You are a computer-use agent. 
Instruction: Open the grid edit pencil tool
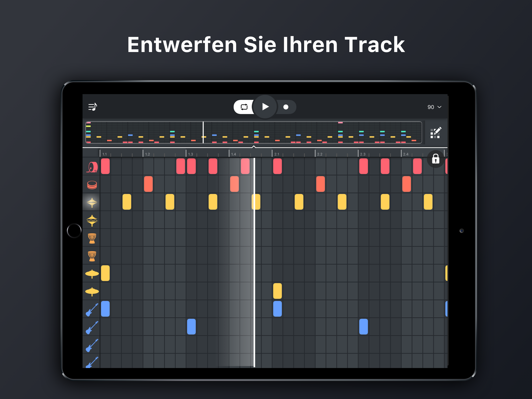[x=436, y=133]
